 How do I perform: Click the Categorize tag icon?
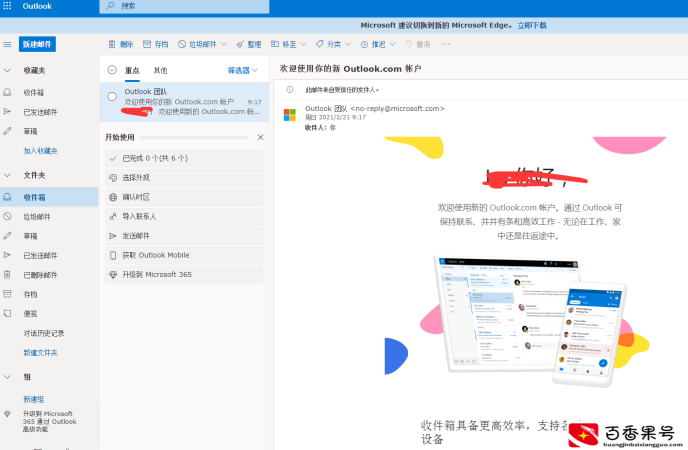click(320, 44)
